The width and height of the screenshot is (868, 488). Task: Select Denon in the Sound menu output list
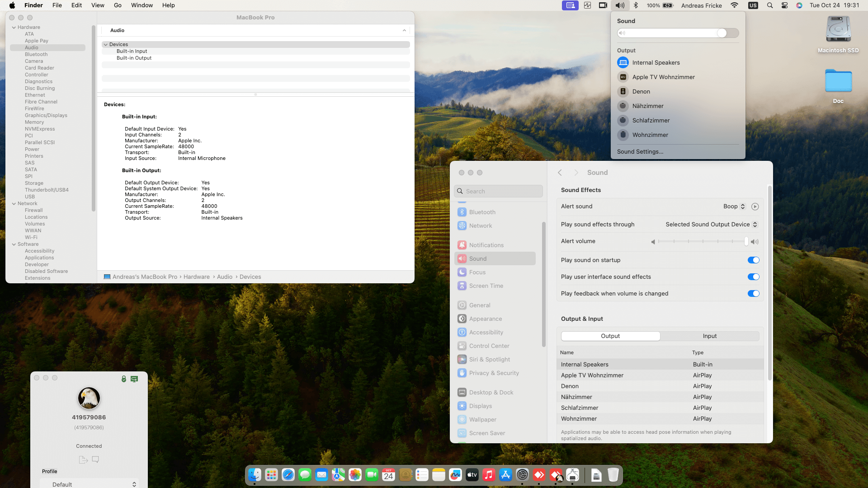[x=678, y=91]
